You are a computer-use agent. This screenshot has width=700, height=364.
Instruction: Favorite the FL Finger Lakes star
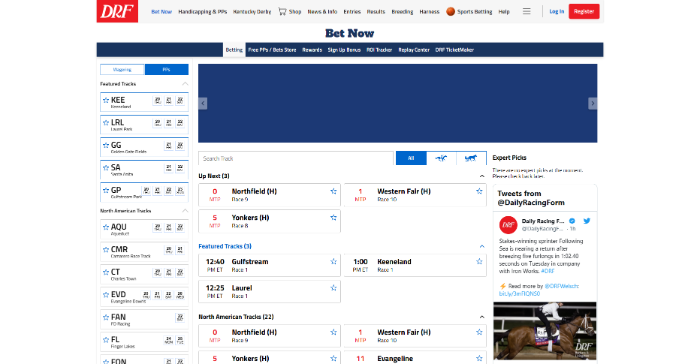click(x=106, y=339)
